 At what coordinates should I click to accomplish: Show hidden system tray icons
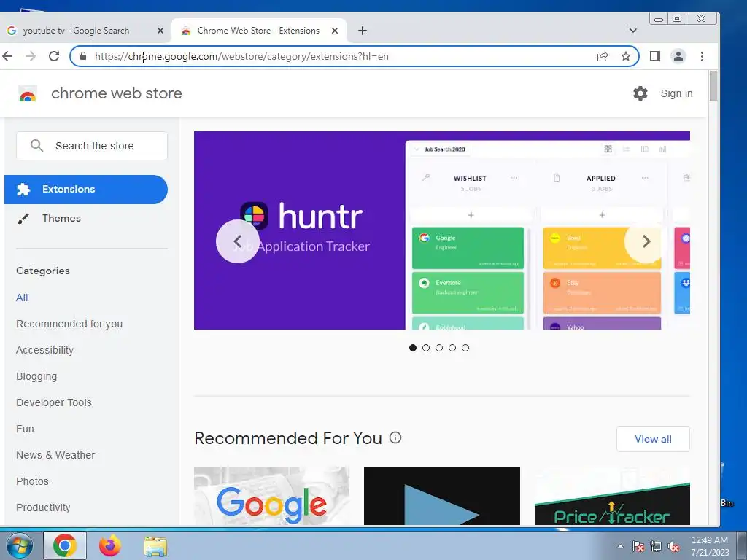[x=620, y=547]
